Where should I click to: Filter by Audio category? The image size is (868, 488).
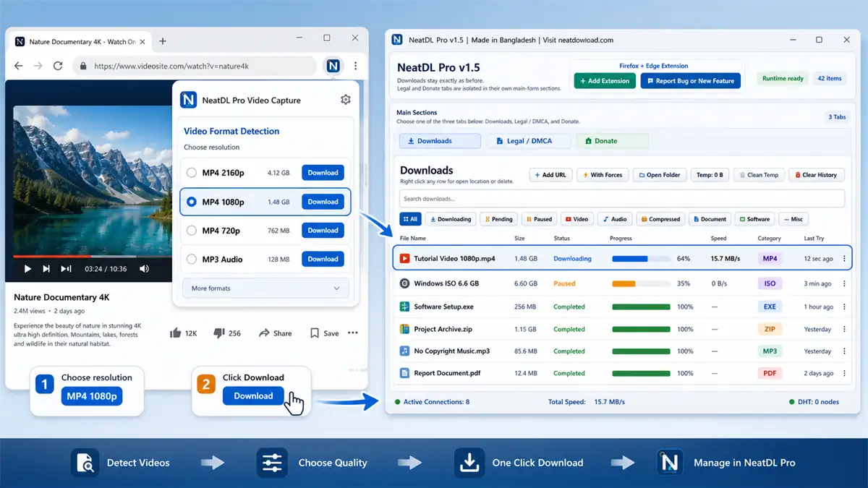pyautogui.click(x=615, y=219)
